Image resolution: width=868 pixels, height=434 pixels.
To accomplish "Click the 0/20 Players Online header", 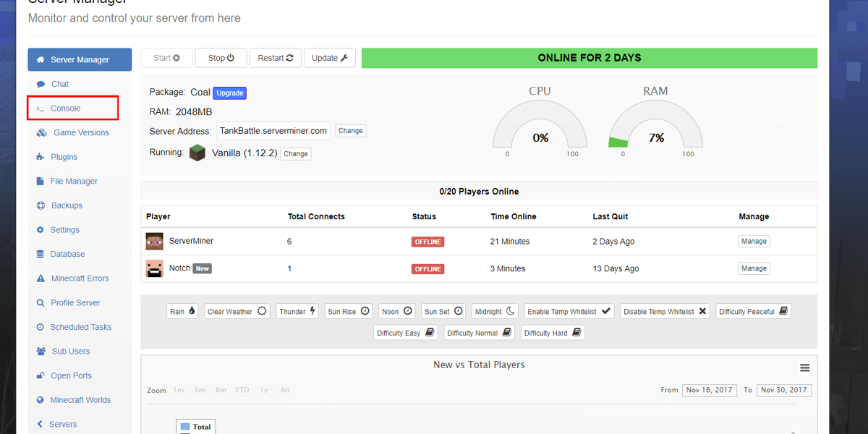I will click(479, 192).
